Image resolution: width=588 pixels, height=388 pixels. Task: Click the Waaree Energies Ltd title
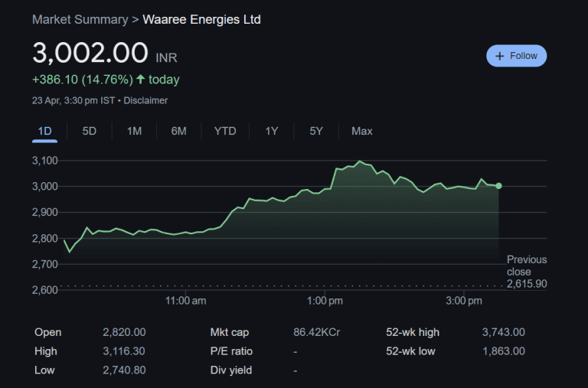202,19
